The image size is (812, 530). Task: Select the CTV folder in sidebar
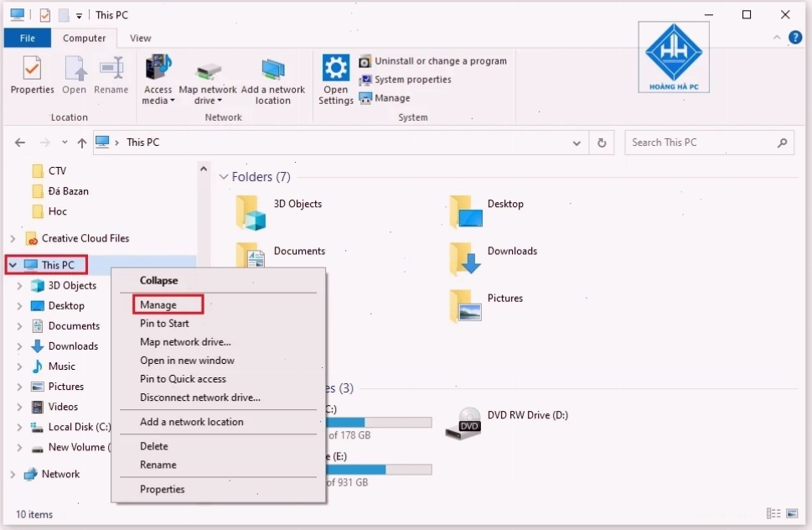coord(49,171)
